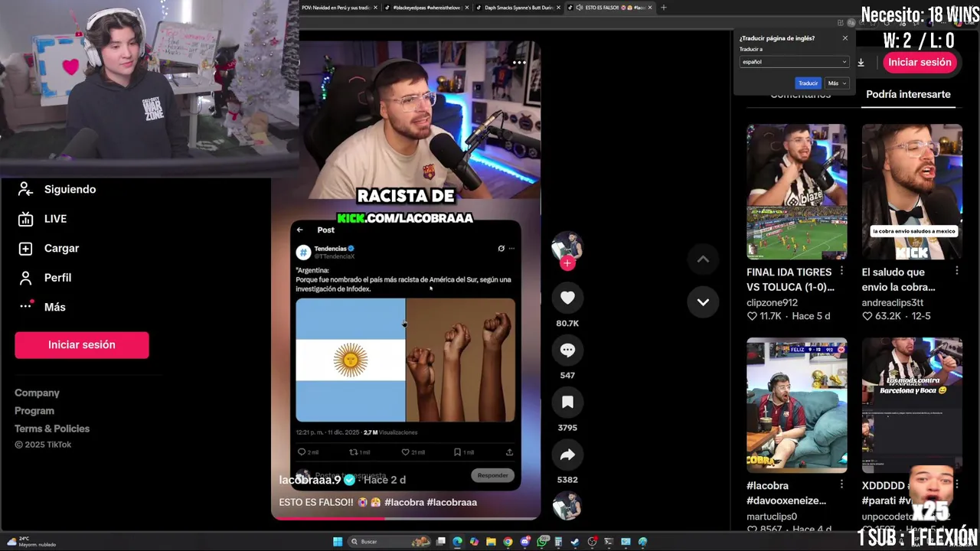This screenshot has height=551, width=980.
Task: Open Steam from taskbar
Action: click(575, 542)
